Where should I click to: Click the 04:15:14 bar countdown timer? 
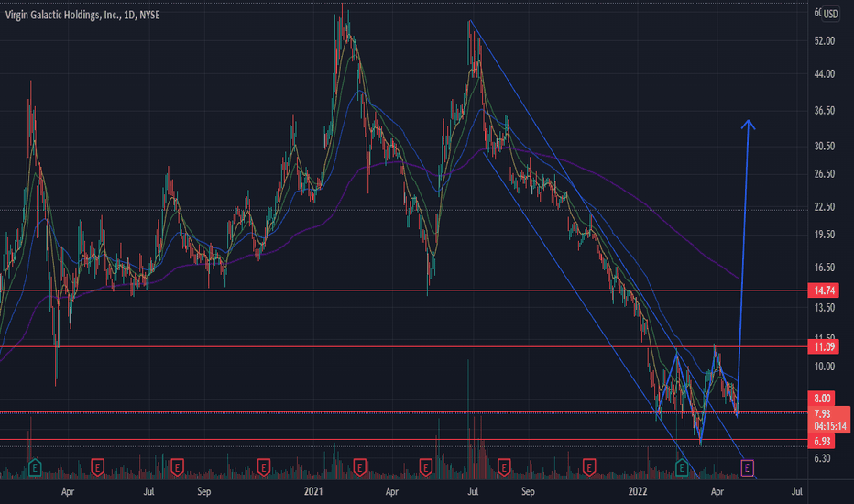[830, 426]
